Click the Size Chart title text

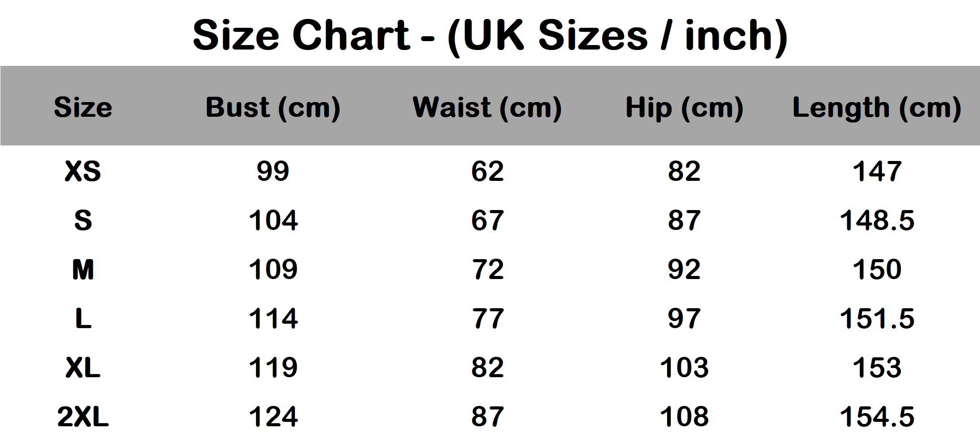click(x=490, y=35)
